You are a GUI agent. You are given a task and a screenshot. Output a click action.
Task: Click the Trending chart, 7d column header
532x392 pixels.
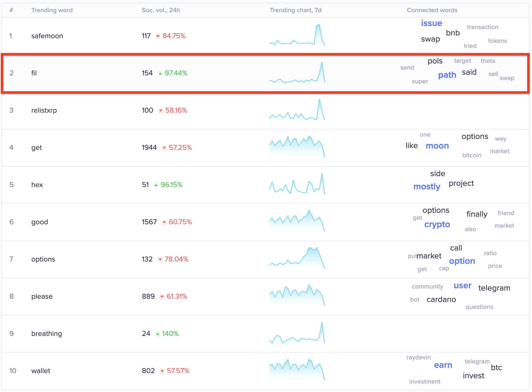point(296,10)
